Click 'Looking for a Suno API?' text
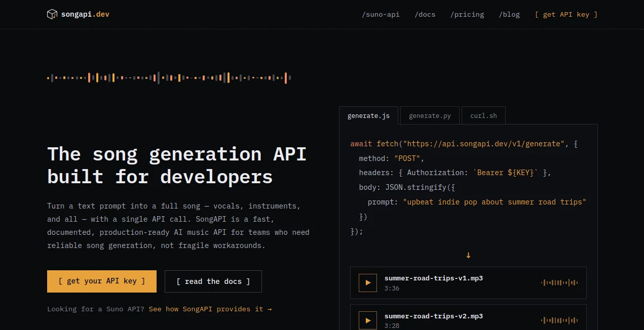 click(96, 309)
